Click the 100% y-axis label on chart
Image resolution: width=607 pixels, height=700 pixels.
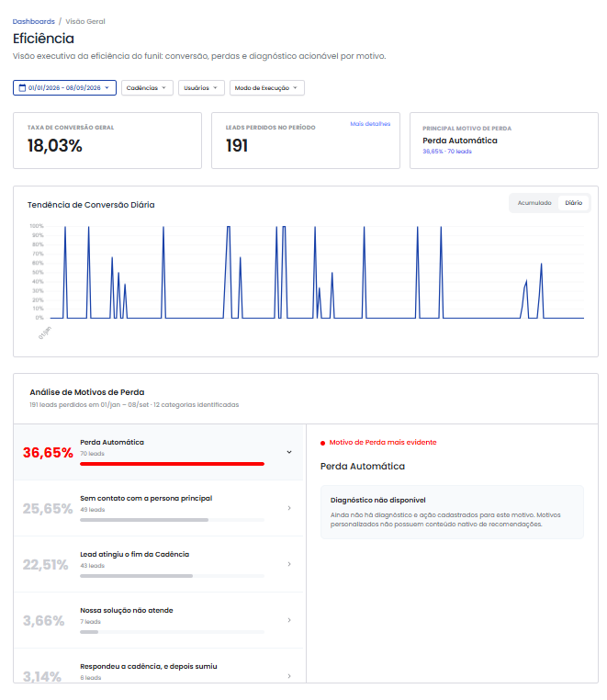point(37,226)
